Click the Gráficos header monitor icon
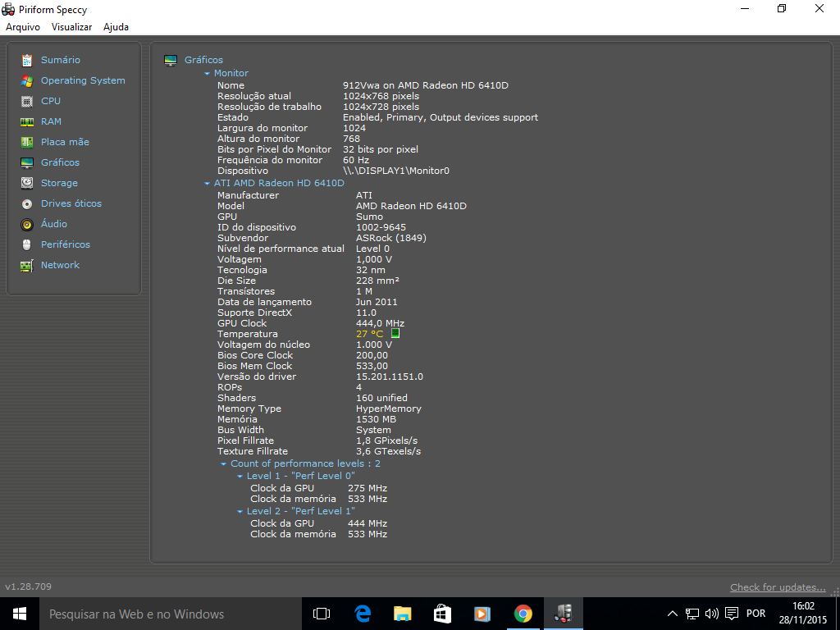The width and height of the screenshot is (840, 630). click(171, 61)
